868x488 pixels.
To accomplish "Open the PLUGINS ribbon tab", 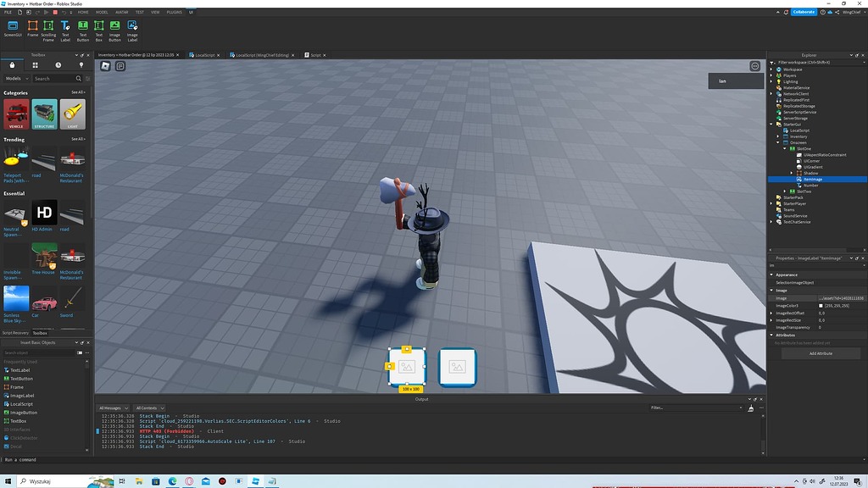I will [175, 12].
